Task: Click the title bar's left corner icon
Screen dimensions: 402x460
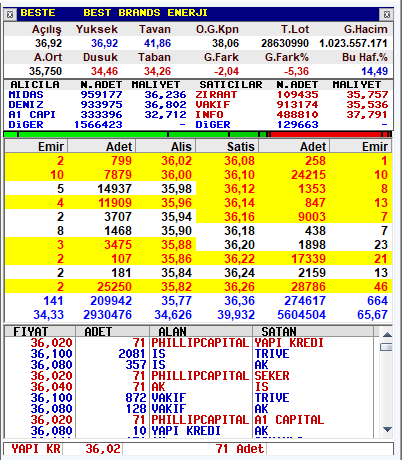Action: (x=10, y=15)
